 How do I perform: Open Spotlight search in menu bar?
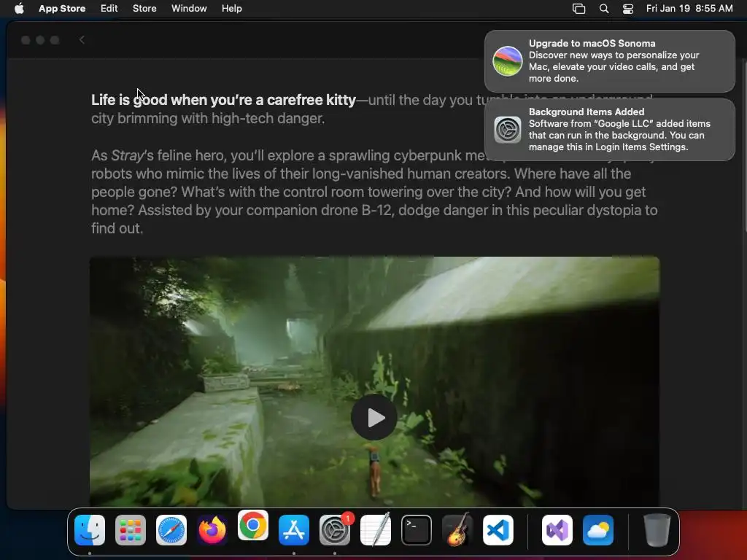(x=603, y=8)
